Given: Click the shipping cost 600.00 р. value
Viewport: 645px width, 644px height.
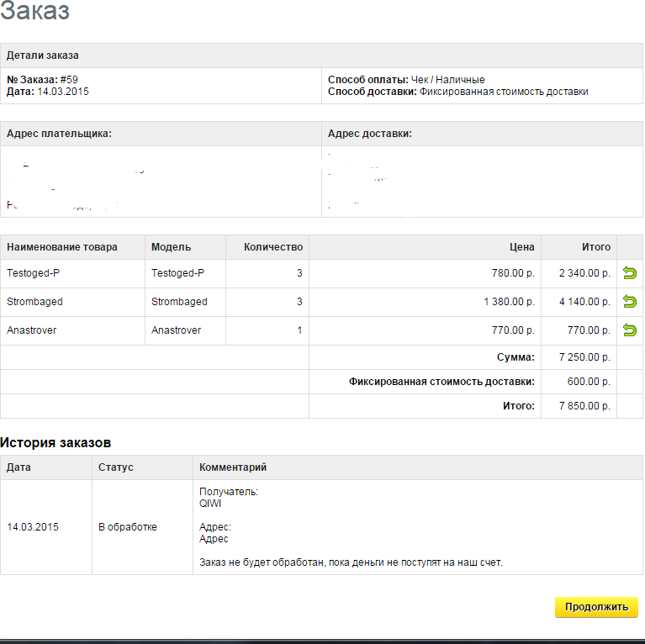Looking at the screenshot, I should click(588, 382).
